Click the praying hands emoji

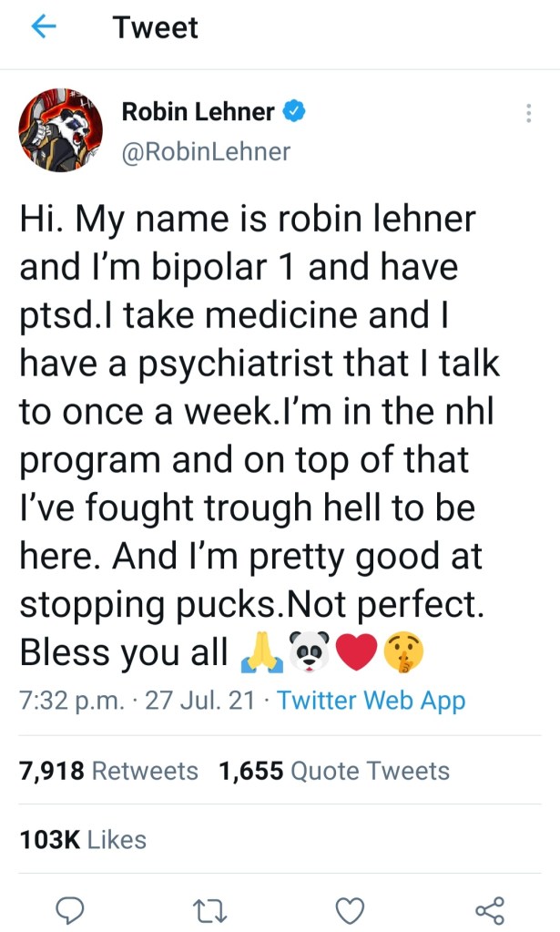[257, 652]
